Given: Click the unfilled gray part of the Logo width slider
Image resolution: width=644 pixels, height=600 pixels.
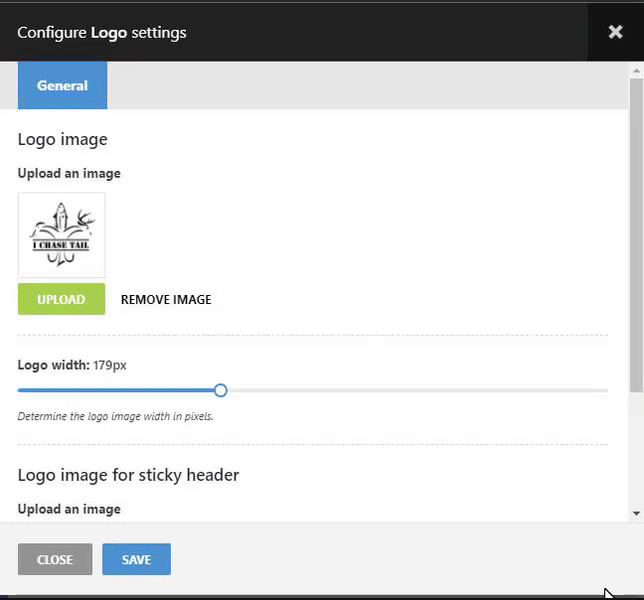Looking at the screenshot, I should coord(420,390).
